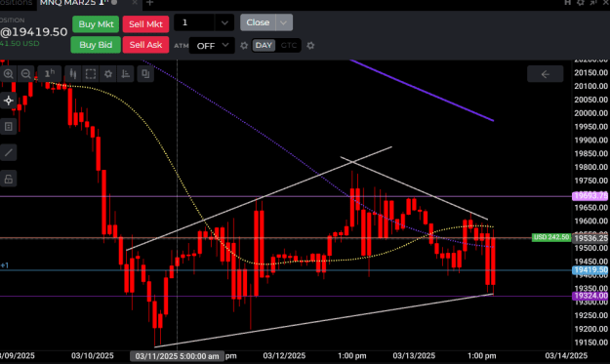610x364 pixels.
Task: Zoom in on the chart
Action: [9, 74]
